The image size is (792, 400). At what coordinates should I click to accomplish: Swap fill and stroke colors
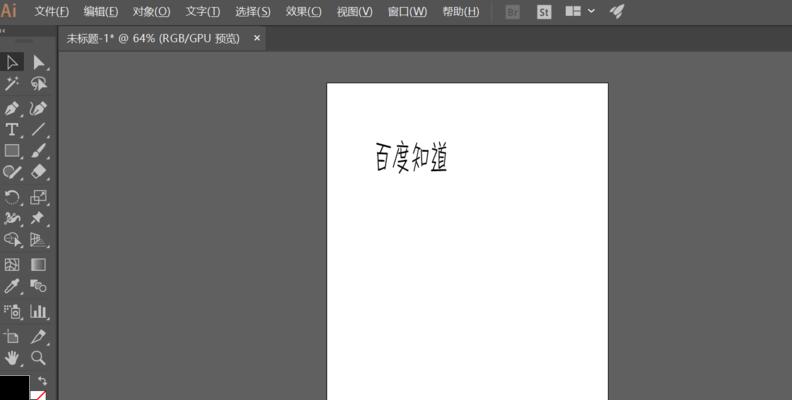42,381
